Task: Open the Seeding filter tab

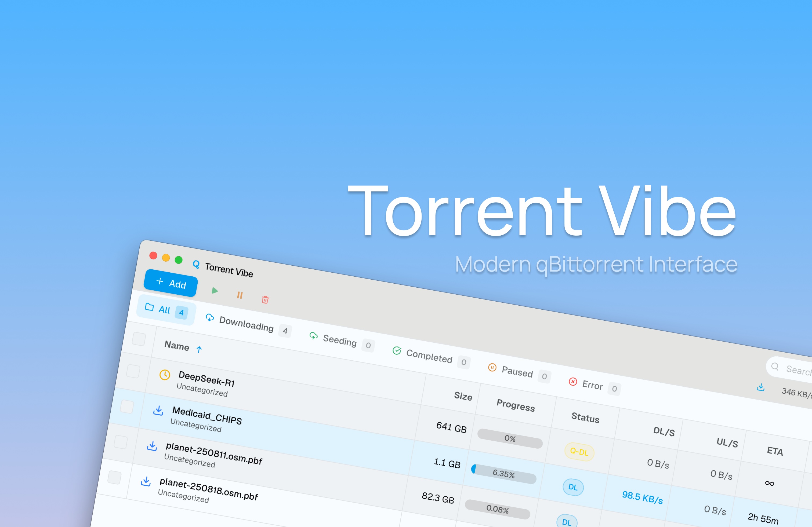Action: click(x=342, y=341)
